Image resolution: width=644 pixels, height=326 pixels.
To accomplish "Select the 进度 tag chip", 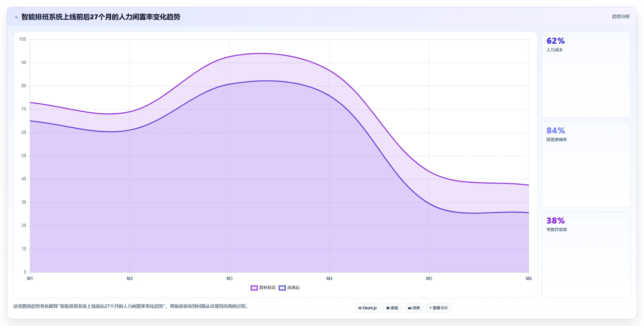I will point(414,308).
